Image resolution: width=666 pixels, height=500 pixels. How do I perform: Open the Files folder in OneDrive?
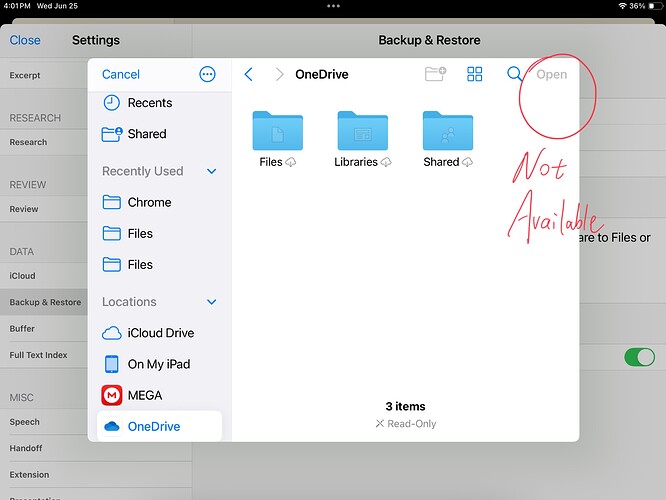277,130
